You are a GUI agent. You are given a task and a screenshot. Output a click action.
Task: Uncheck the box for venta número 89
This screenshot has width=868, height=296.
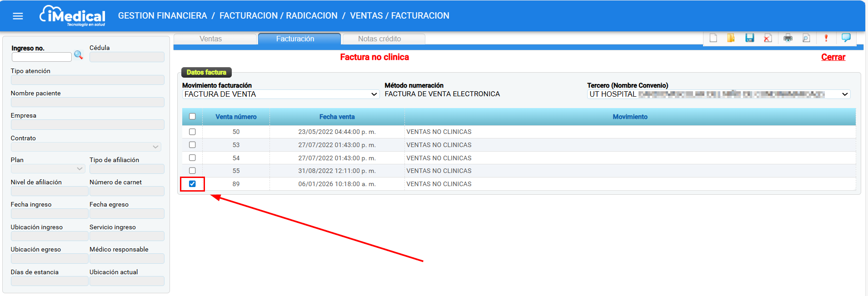pyautogui.click(x=192, y=184)
